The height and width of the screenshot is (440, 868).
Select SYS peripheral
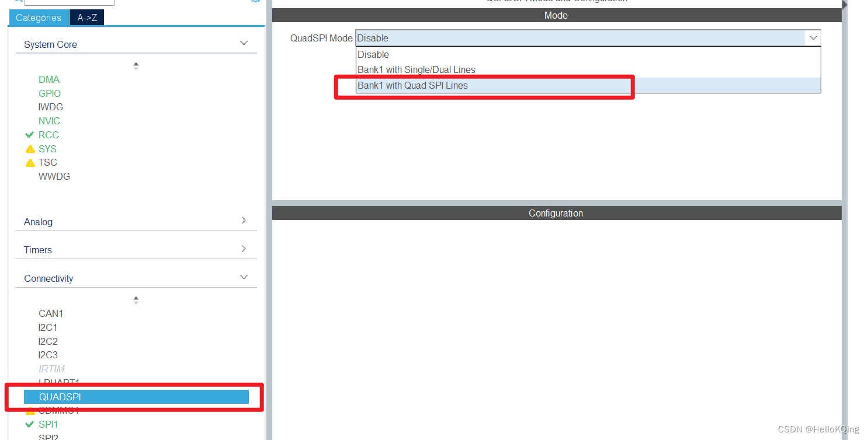pos(47,149)
